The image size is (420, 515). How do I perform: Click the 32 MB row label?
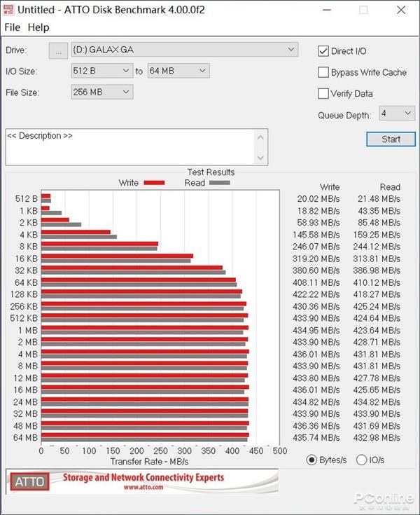(26, 414)
